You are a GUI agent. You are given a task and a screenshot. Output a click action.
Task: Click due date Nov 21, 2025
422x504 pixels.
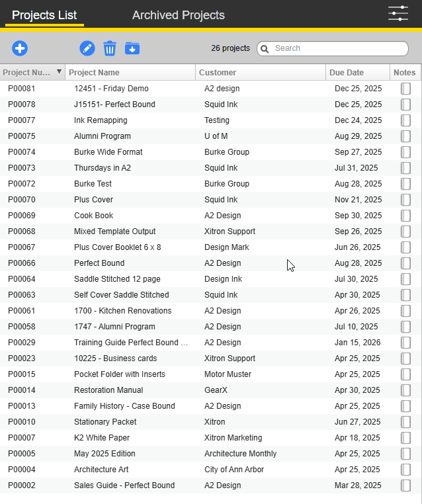pos(358,200)
